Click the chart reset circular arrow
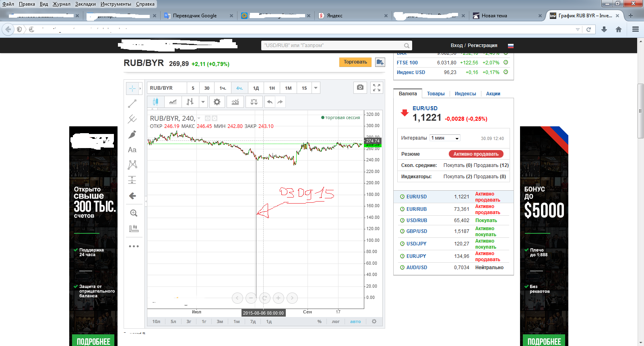The image size is (644, 346). pos(264,298)
